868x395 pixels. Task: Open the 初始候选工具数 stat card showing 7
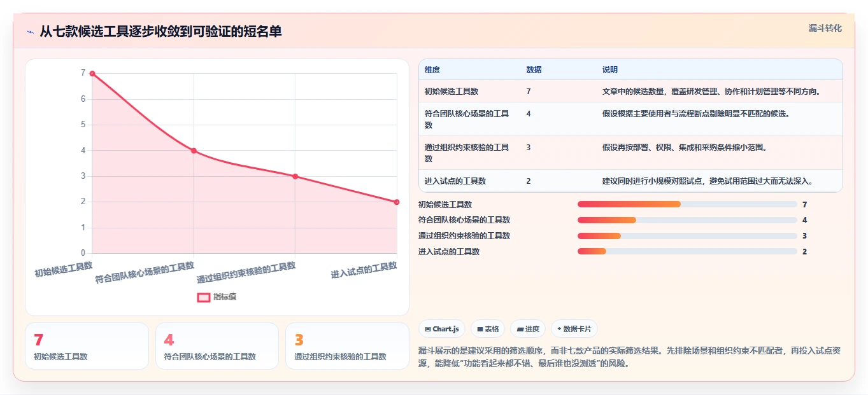pyautogui.click(x=87, y=346)
